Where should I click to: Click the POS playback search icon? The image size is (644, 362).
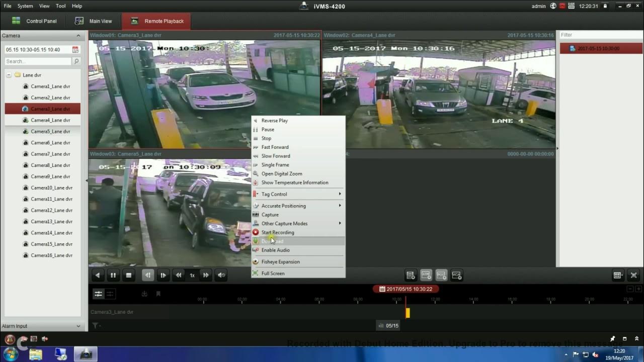point(441,275)
